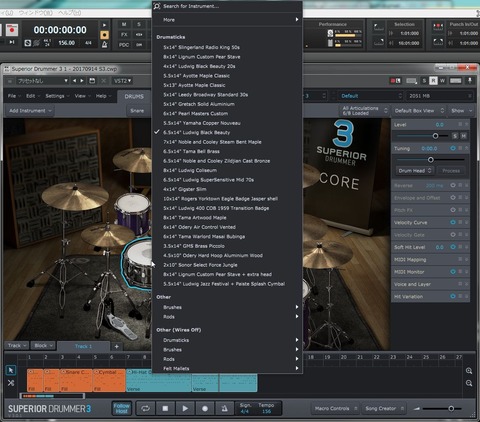Open the Macro Controls panel
480x422 pixels.
[336, 408]
